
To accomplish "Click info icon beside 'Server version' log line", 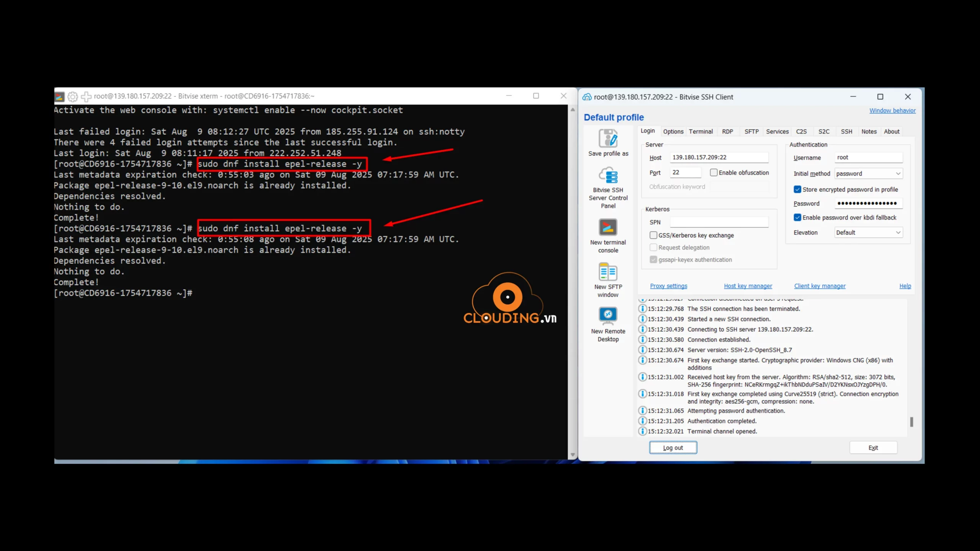I will pyautogui.click(x=642, y=350).
